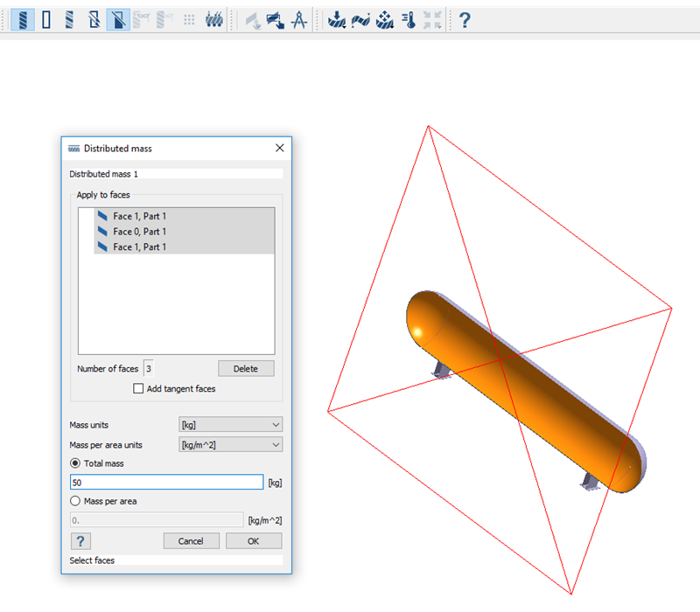Viewport: 700px width, 612px height.
Task: Cancel the Distributed mass dialog
Action: tap(191, 541)
